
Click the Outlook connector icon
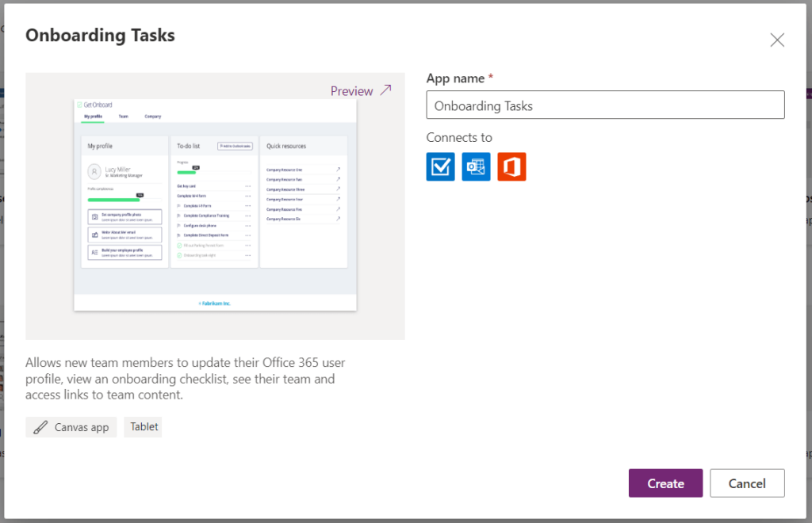point(476,166)
